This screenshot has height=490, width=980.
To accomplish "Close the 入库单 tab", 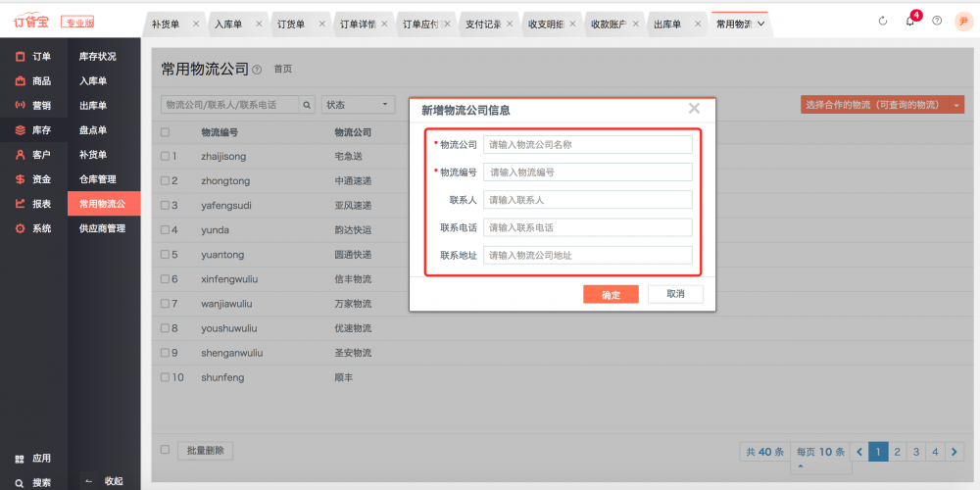I will (x=259, y=24).
